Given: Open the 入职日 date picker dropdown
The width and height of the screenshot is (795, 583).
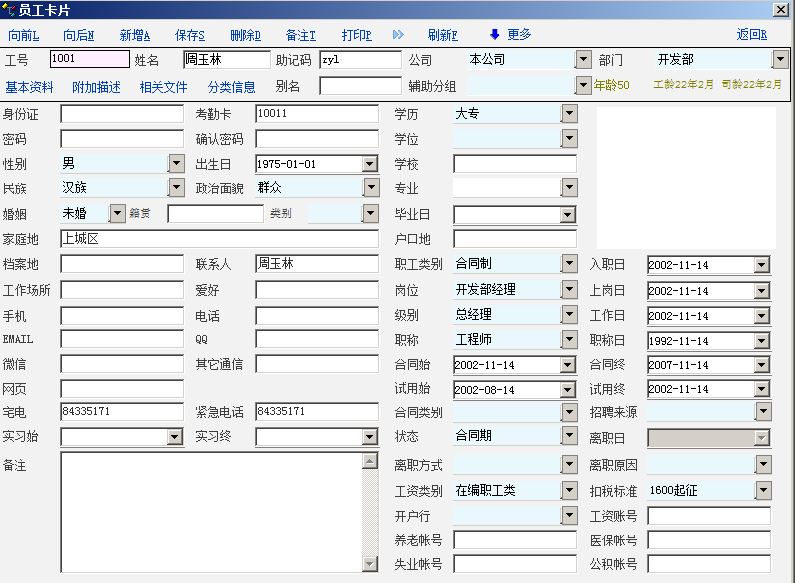Looking at the screenshot, I should (x=762, y=265).
